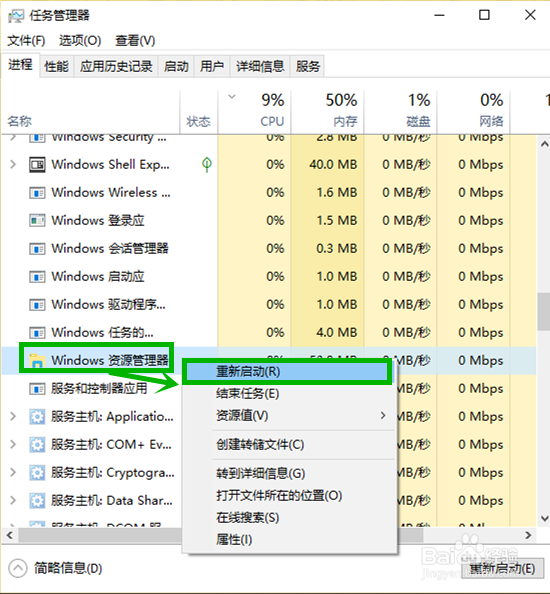Click the Windows 登录应 process icon
Image resolution: width=550 pixels, height=594 pixels.
coord(37,220)
